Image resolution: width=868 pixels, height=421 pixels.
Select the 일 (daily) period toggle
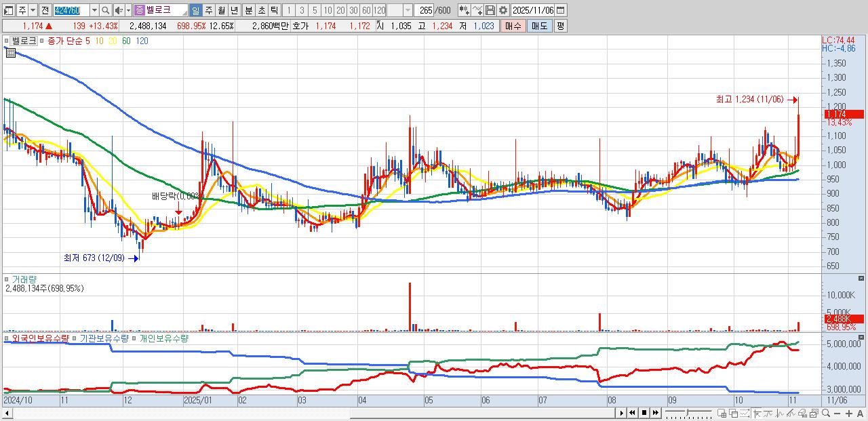(x=196, y=10)
